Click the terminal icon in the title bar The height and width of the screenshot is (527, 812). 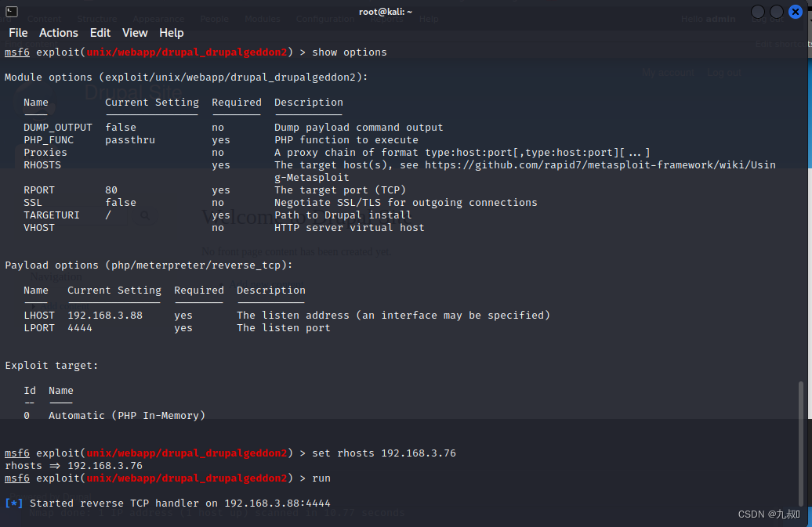[12, 12]
